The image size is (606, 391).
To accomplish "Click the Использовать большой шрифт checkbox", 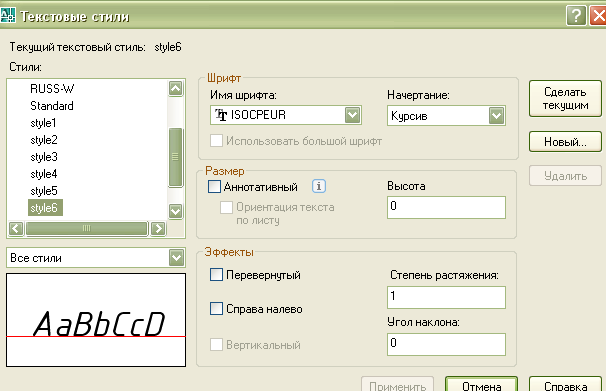I will (216, 141).
